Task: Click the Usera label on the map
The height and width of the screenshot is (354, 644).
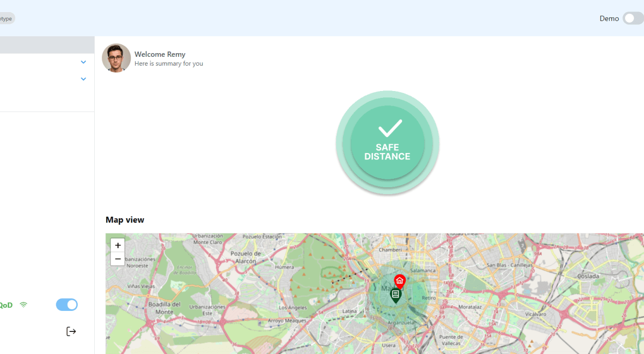Action: (389, 345)
